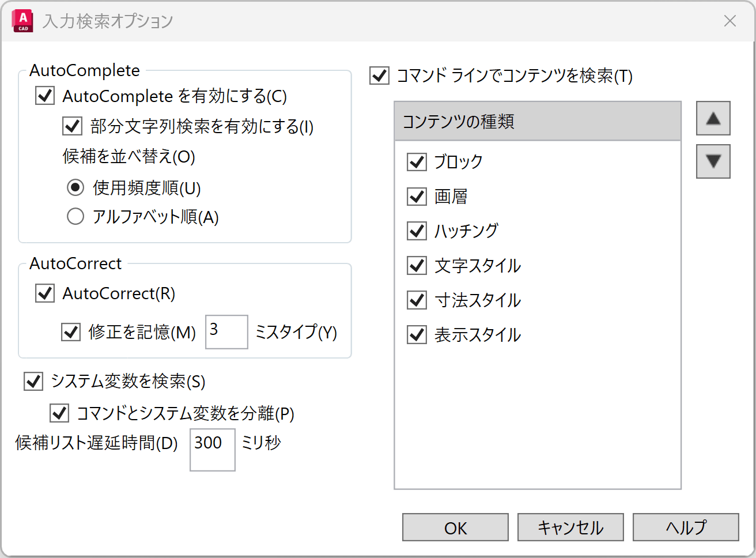Click the move up arrow button
756x558 pixels.
713,119
